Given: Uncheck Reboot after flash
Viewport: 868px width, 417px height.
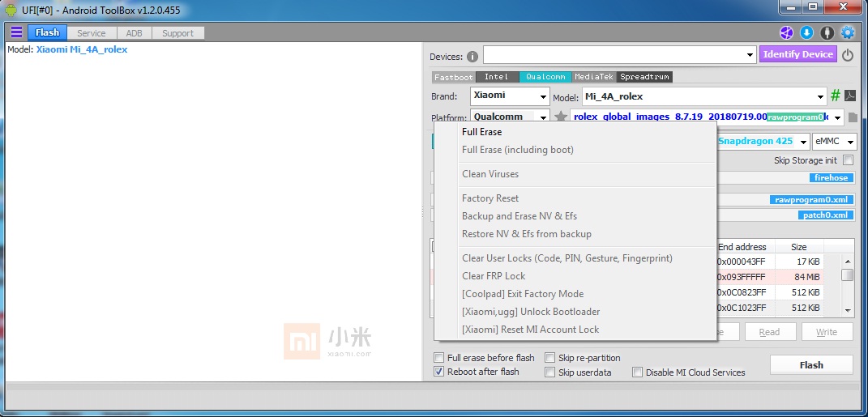Looking at the screenshot, I should [439, 372].
